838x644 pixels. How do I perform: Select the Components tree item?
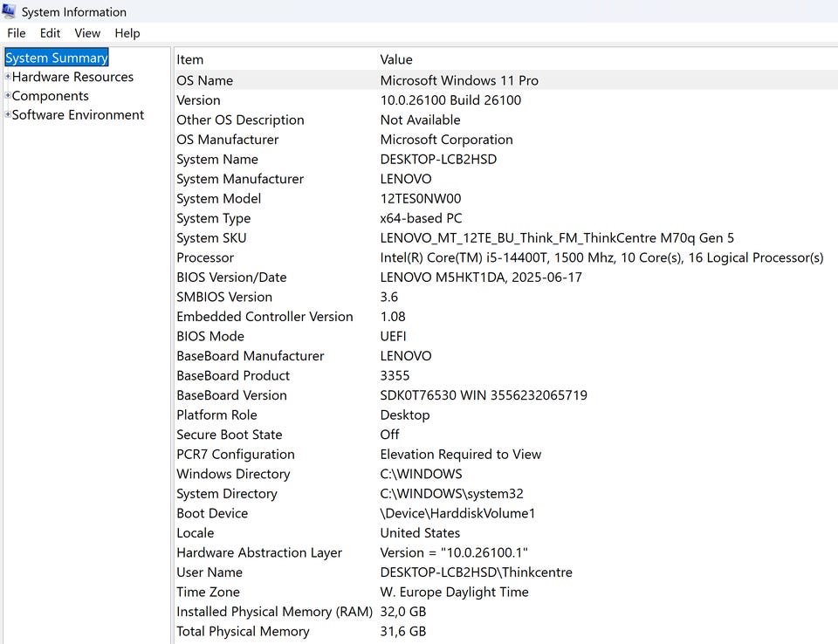pos(51,96)
